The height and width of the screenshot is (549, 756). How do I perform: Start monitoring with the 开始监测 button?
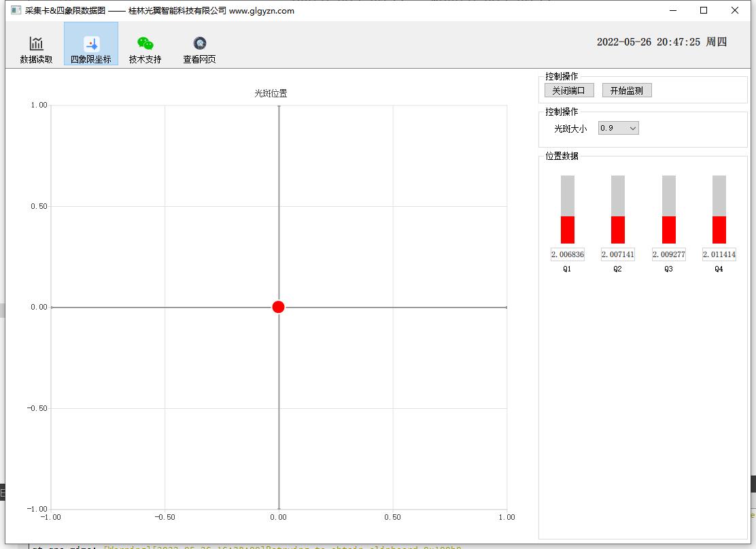pyautogui.click(x=626, y=90)
